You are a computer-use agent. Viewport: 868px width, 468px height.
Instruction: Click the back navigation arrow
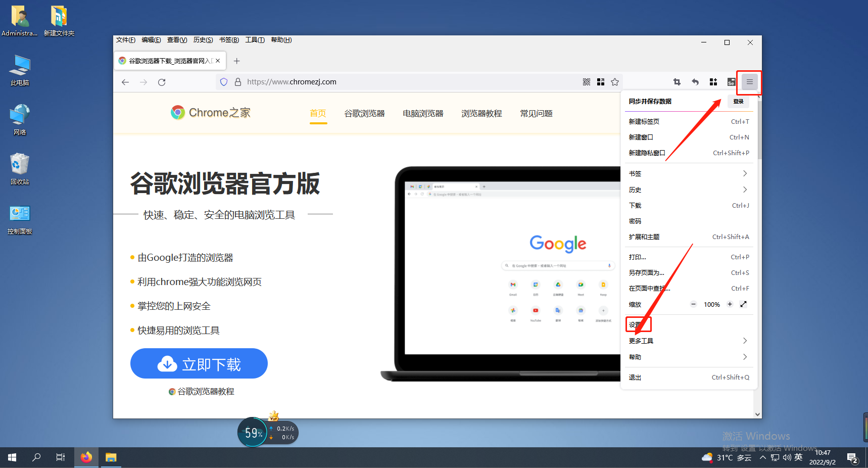pyautogui.click(x=125, y=82)
